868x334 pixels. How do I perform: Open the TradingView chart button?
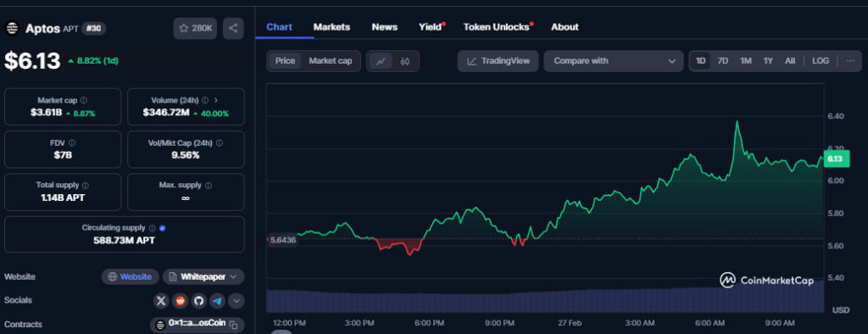point(498,61)
